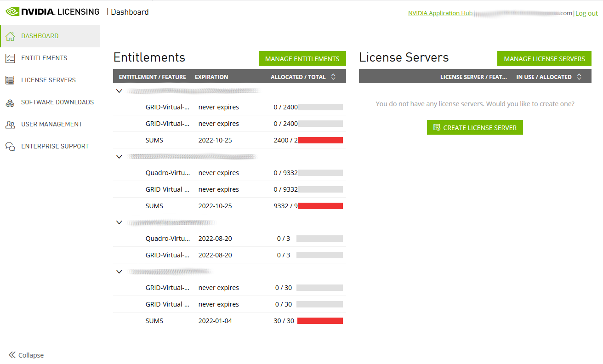The width and height of the screenshot is (603, 364).
Task: Open the NVIDIA Application Hub link
Action: pyautogui.click(x=440, y=13)
